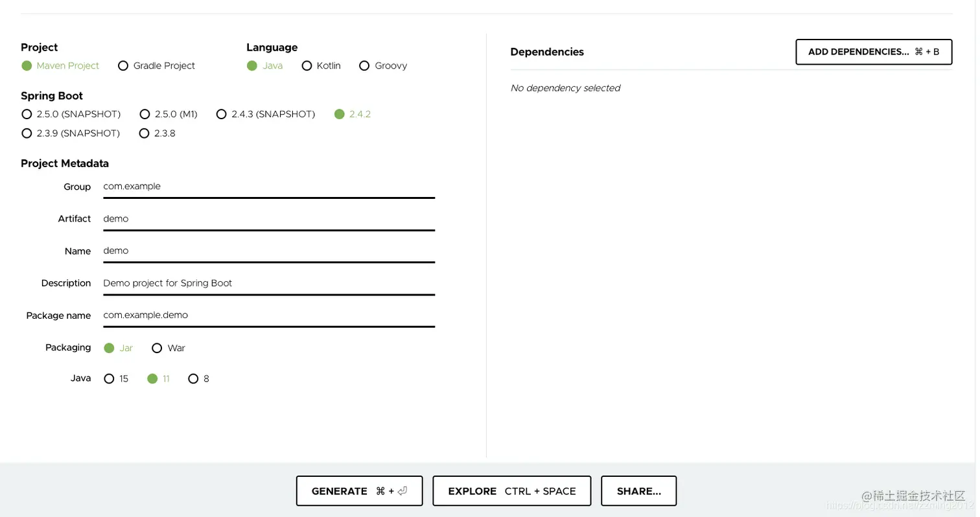This screenshot has width=980, height=517.
Task: Edit the Name field
Action: (x=269, y=251)
